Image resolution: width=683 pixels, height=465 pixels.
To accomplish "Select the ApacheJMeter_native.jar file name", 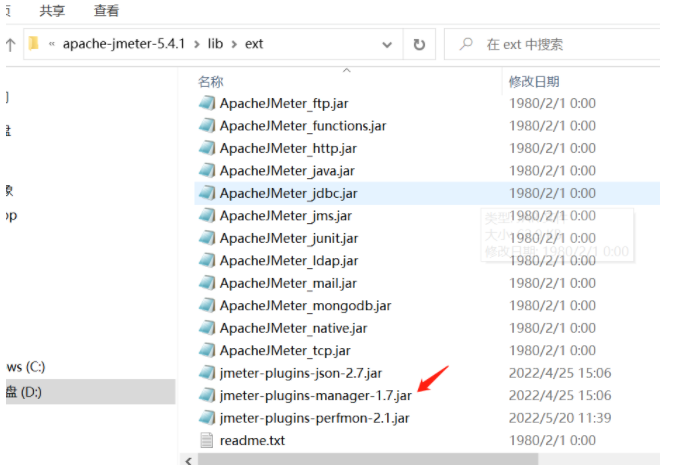I will [294, 328].
